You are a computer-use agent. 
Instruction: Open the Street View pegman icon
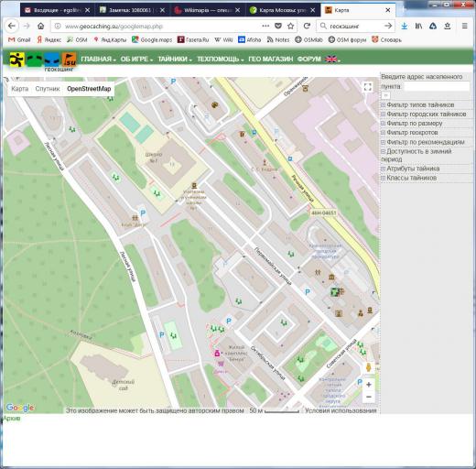point(369,367)
